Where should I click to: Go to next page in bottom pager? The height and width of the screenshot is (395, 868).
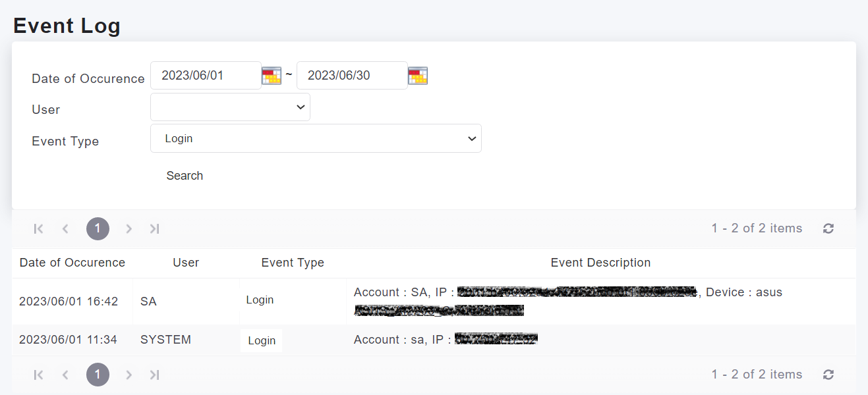[129, 375]
